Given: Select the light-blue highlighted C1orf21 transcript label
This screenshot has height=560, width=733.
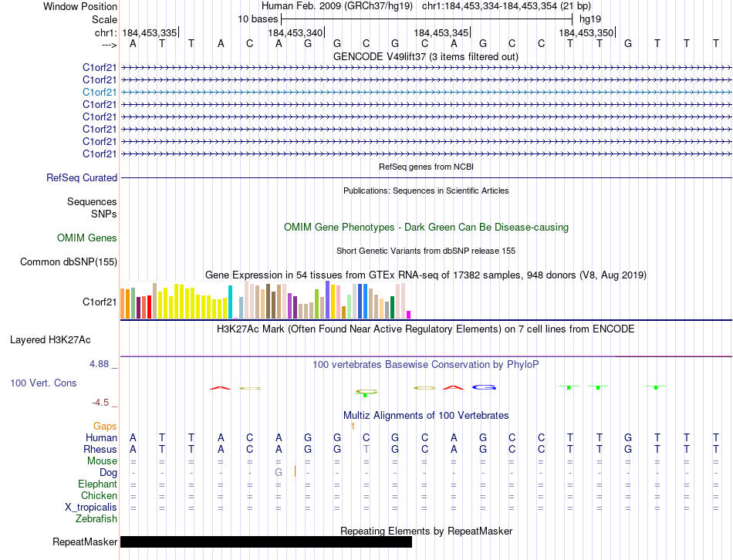Looking at the screenshot, I should point(100,92).
